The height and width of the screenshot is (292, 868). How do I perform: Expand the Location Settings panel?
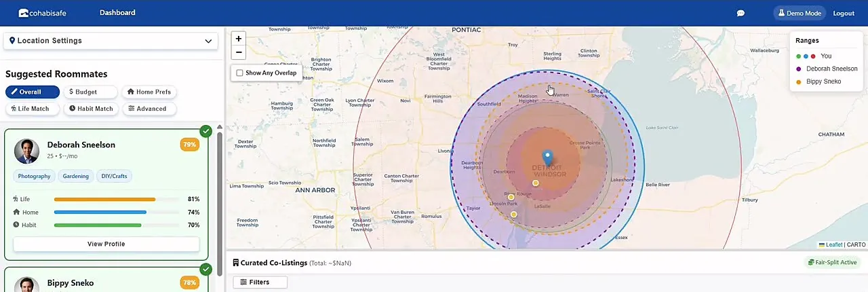[x=111, y=41]
